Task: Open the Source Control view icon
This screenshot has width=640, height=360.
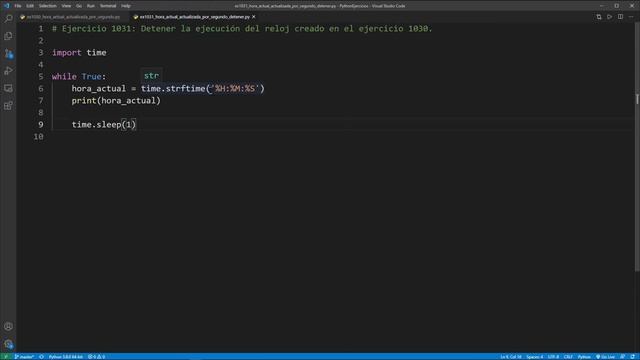Action: click(8, 53)
